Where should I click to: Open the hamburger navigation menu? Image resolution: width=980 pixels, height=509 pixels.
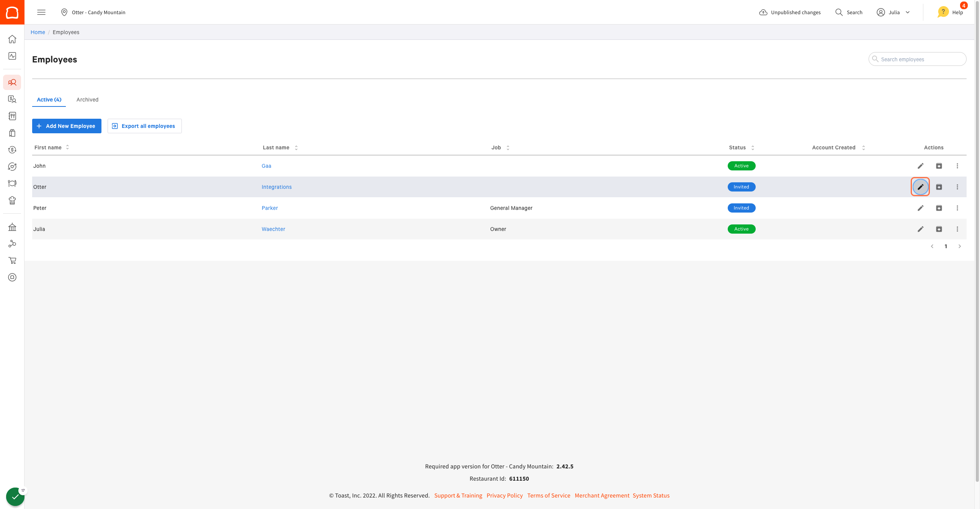41,12
